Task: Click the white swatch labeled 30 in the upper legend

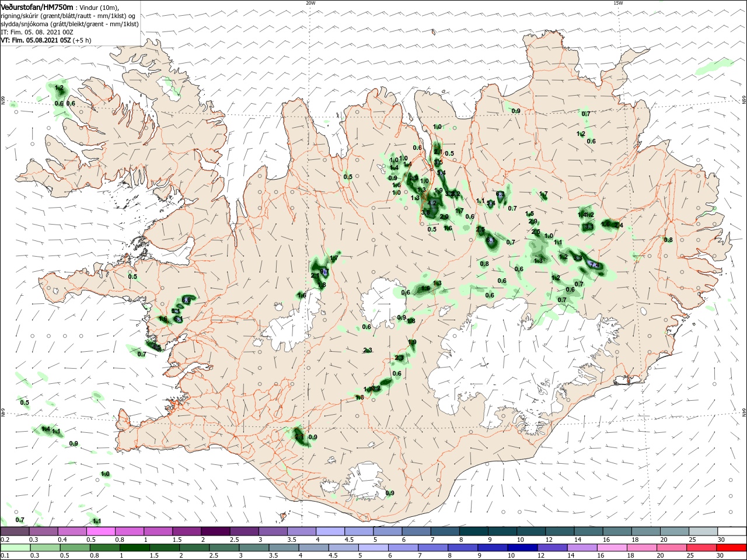Action: pyautogui.click(x=732, y=531)
